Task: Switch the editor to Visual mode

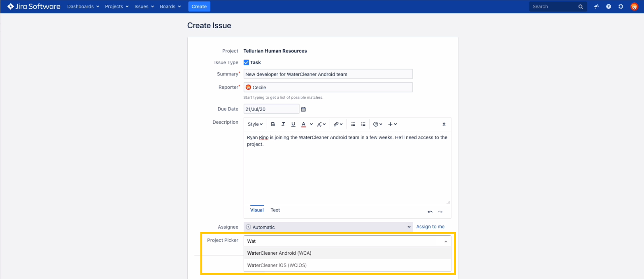Action: (x=257, y=210)
